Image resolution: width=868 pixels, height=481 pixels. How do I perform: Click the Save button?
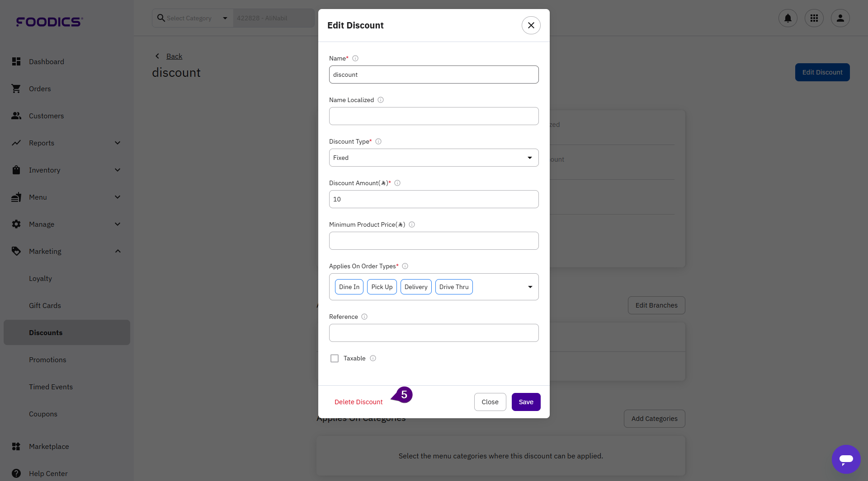click(526, 402)
